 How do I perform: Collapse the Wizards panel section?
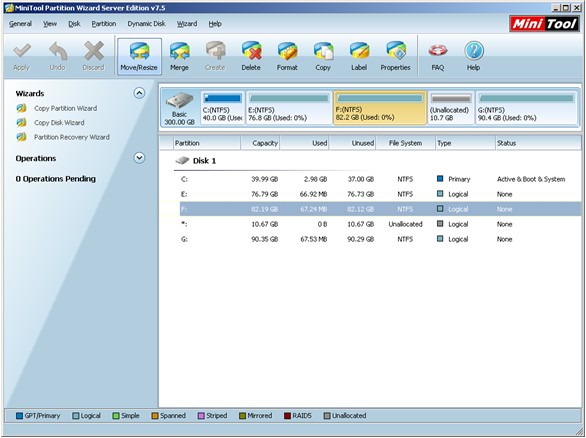pyautogui.click(x=139, y=93)
